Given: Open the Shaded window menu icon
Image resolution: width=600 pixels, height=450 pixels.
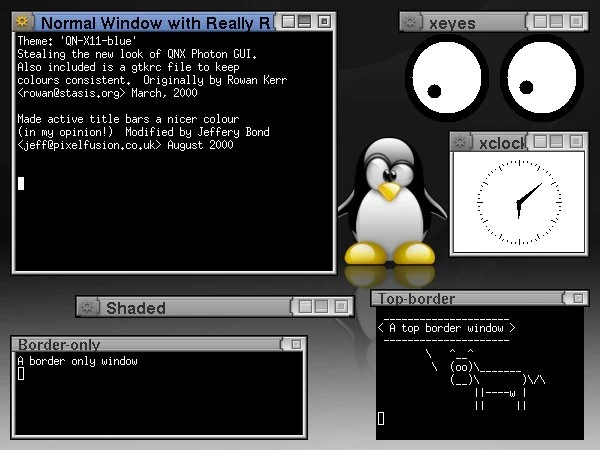Looking at the screenshot, I should [87, 307].
